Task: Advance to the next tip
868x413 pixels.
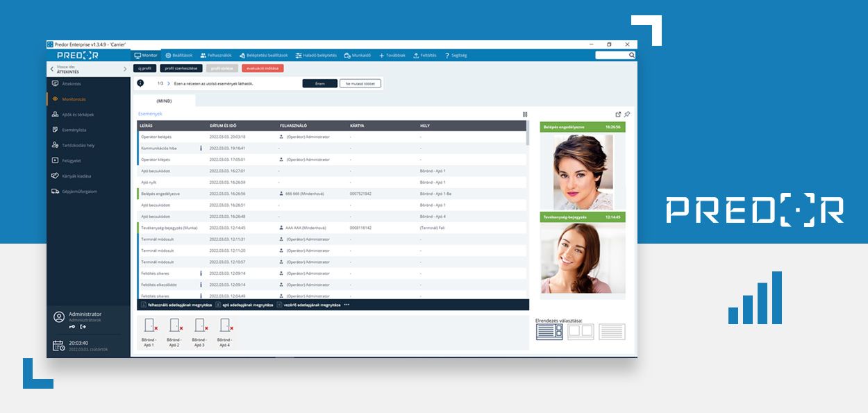Action: [169, 83]
